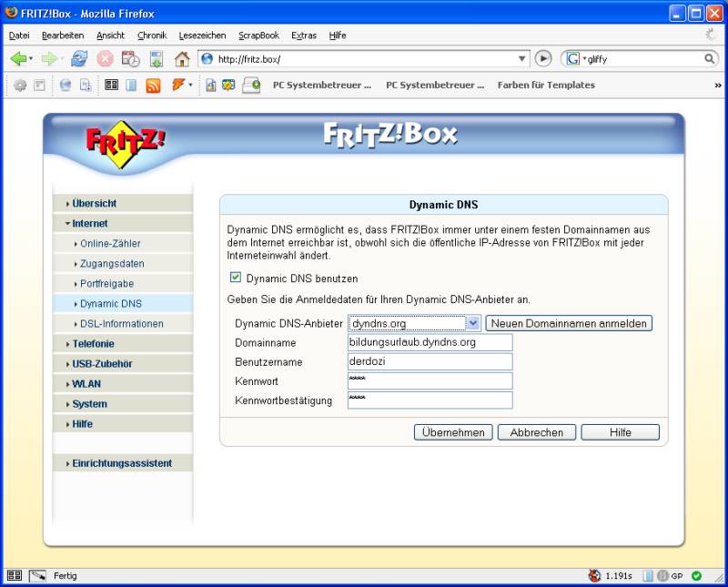This screenshot has width=728, height=587.
Task: Open first PC Systembetreuer bookmark
Action: [x=322, y=85]
